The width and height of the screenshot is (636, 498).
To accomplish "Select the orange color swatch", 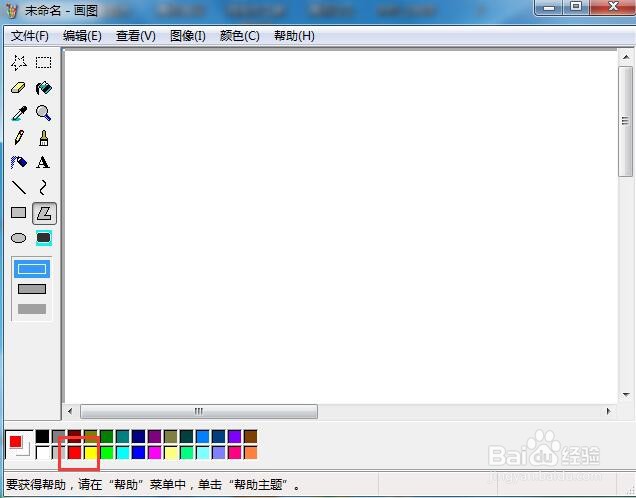I will click(x=251, y=452).
